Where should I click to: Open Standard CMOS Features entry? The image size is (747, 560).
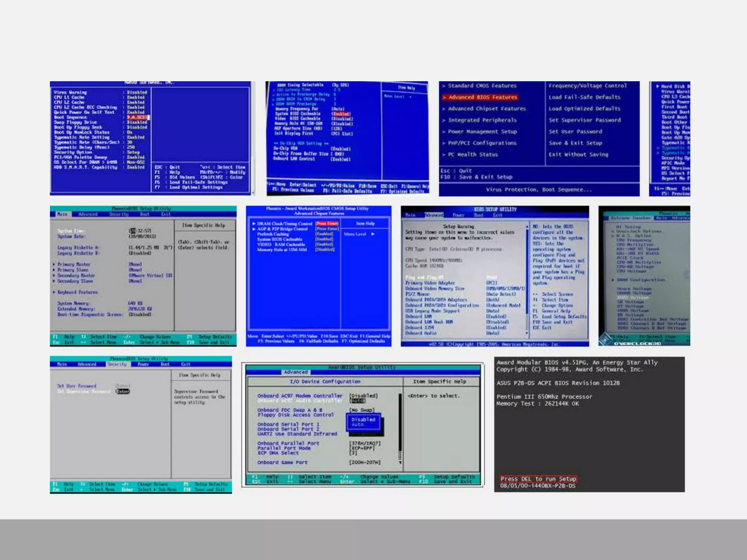click(x=482, y=86)
